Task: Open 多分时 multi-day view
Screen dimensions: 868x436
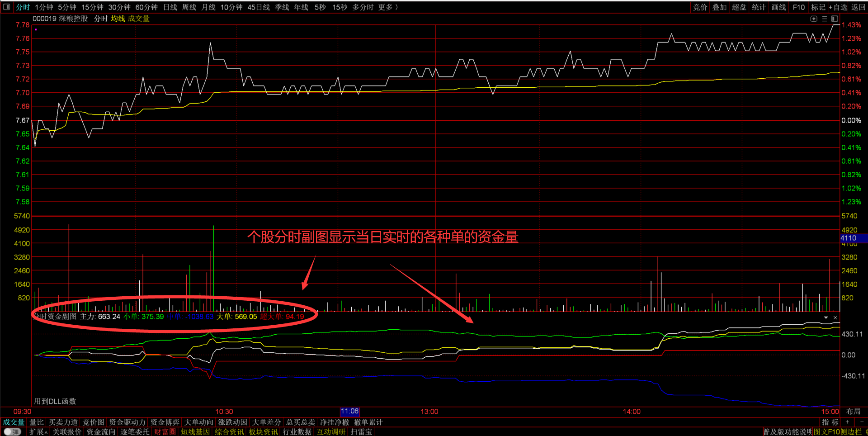Action: (363, 7)
